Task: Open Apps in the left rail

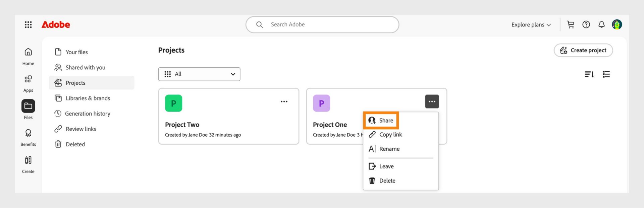Action: (28, 83)
